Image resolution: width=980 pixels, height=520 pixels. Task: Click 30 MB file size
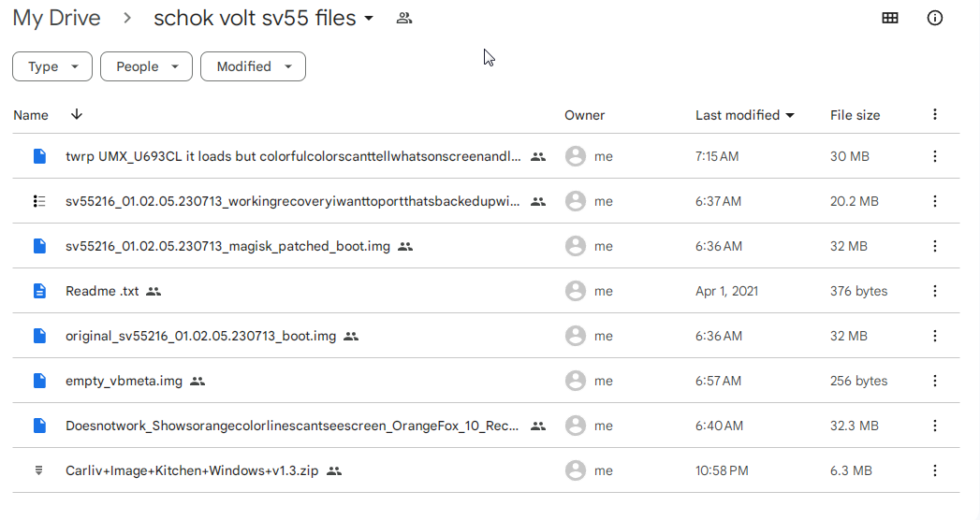pyautogui.click(x=849, y=156)
